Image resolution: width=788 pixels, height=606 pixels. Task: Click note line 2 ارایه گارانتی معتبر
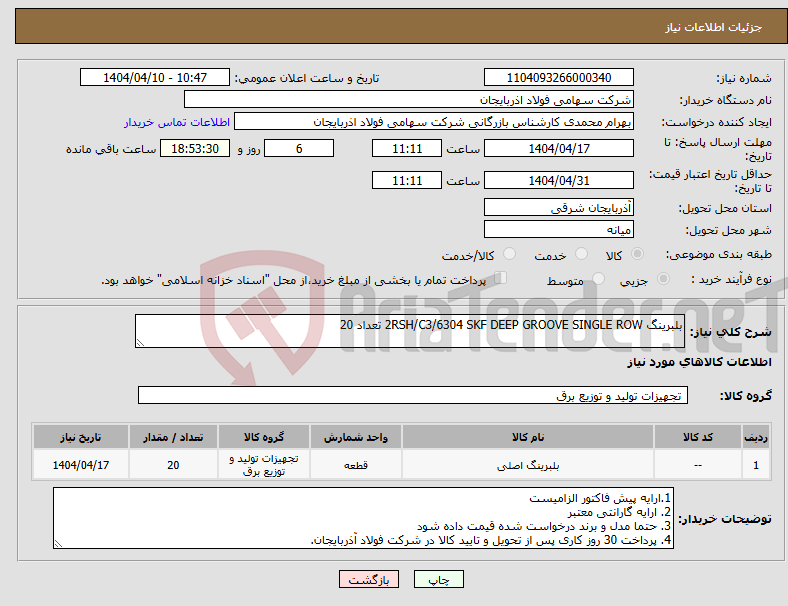[x=619, y=513]
